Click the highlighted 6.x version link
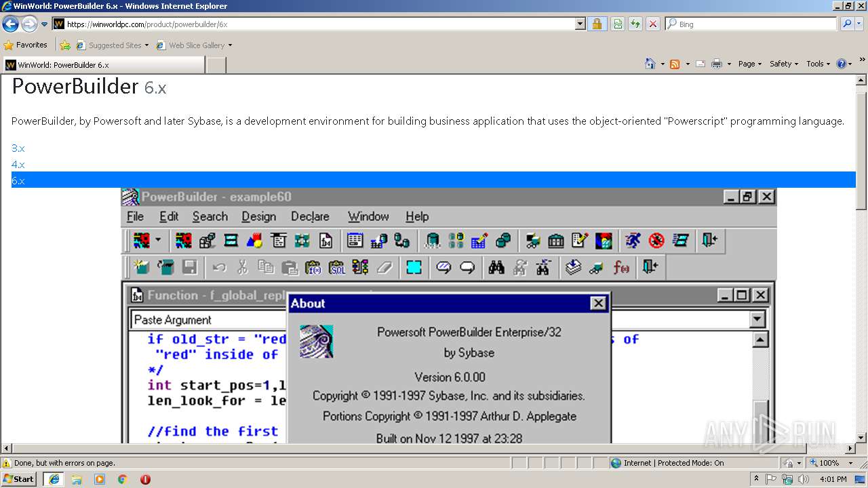This screenshot has width=868, height=488. (18, 180)
